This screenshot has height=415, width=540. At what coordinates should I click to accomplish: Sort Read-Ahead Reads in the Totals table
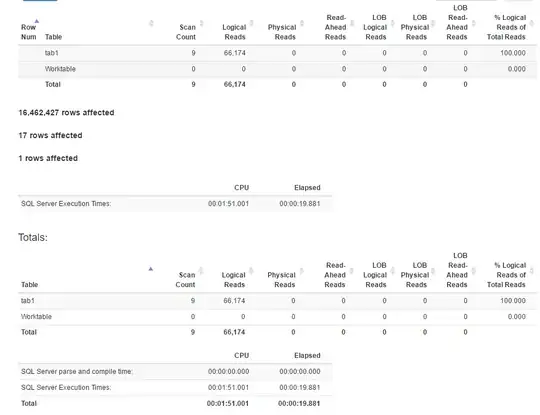click(x=352, y=271)
